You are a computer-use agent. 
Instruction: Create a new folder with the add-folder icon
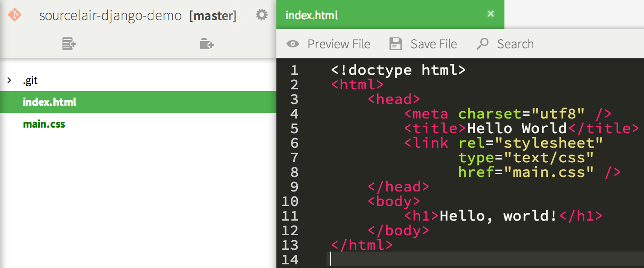click(207, 44)
